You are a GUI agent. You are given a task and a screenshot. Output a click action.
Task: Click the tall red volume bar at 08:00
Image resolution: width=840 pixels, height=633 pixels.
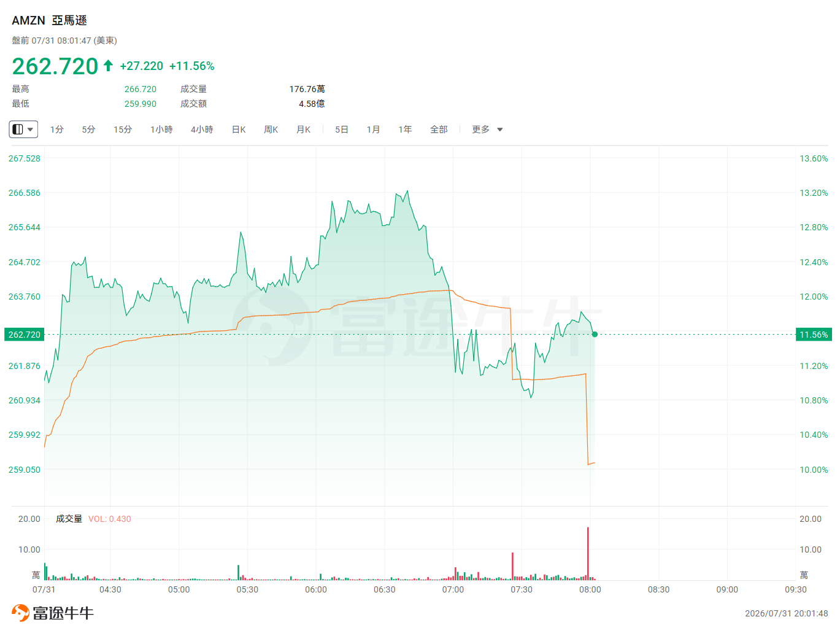click(x=588, y=553)
